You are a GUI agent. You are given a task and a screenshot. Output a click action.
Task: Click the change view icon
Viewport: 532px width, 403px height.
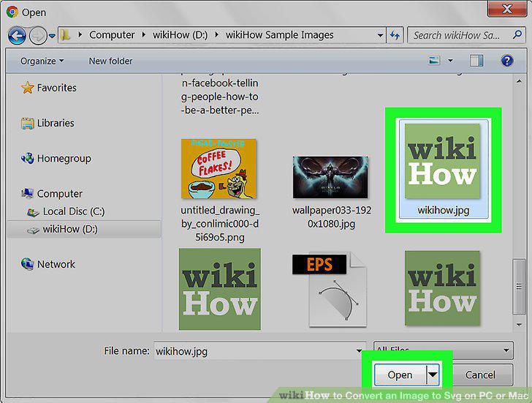point(434,61)
